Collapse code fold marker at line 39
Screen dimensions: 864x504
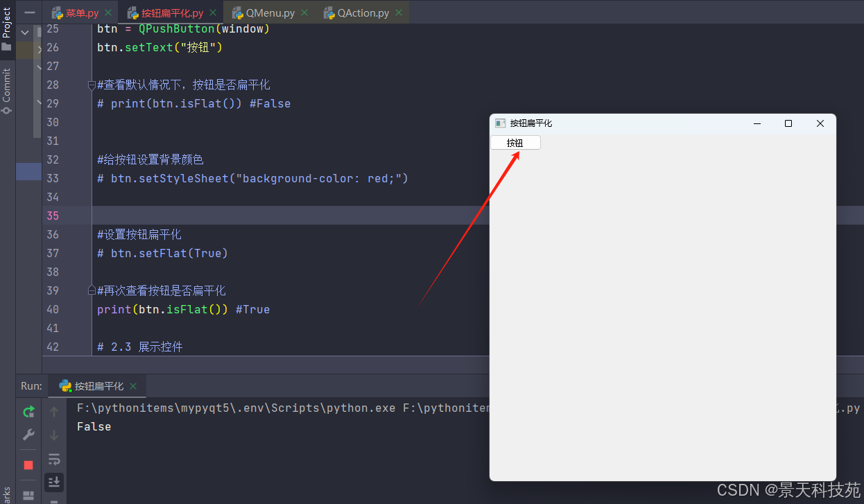pos(92,290)
